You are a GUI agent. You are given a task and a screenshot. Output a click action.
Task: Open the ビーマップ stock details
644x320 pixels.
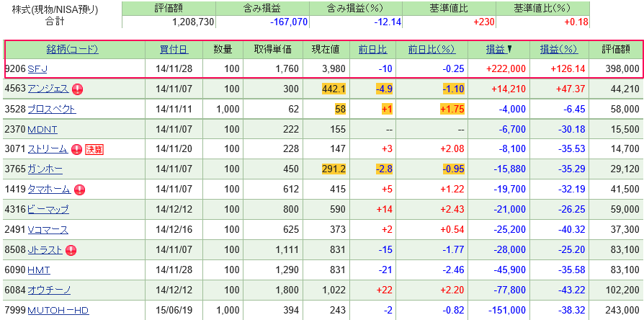click(48, 210)
